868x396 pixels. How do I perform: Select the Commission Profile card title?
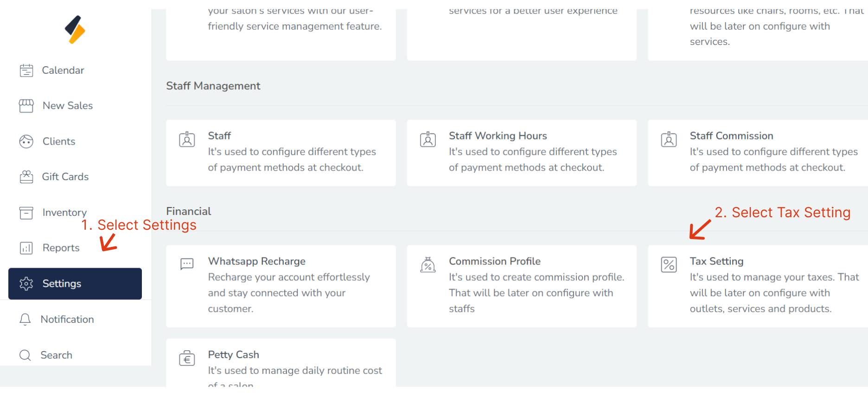[494, 261]
